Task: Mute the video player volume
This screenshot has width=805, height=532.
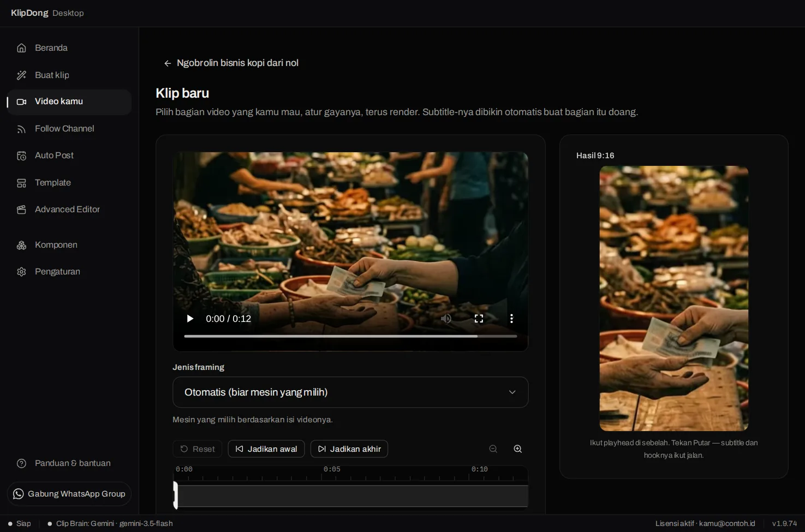Action: pos(446,319)
